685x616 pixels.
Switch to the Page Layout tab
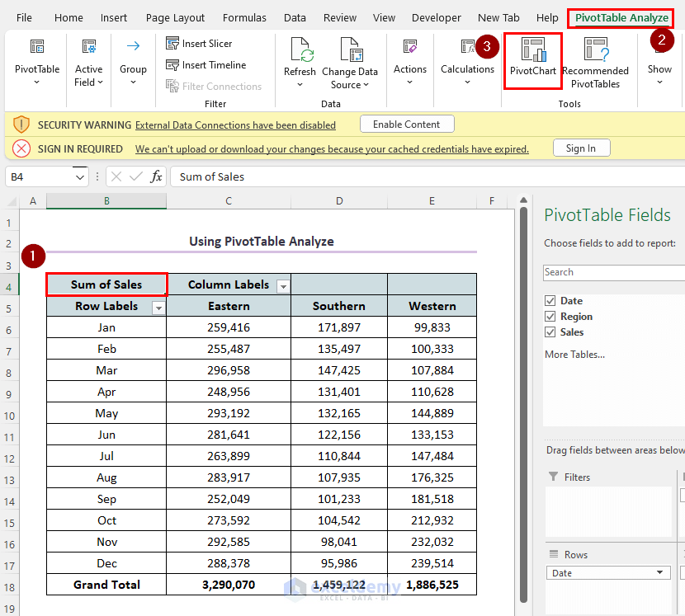(175, 17)
